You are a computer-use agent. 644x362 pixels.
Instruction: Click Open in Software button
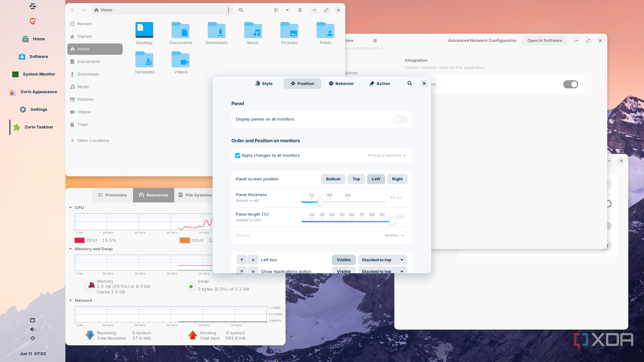pyautogui.click(x=545, y=41)
